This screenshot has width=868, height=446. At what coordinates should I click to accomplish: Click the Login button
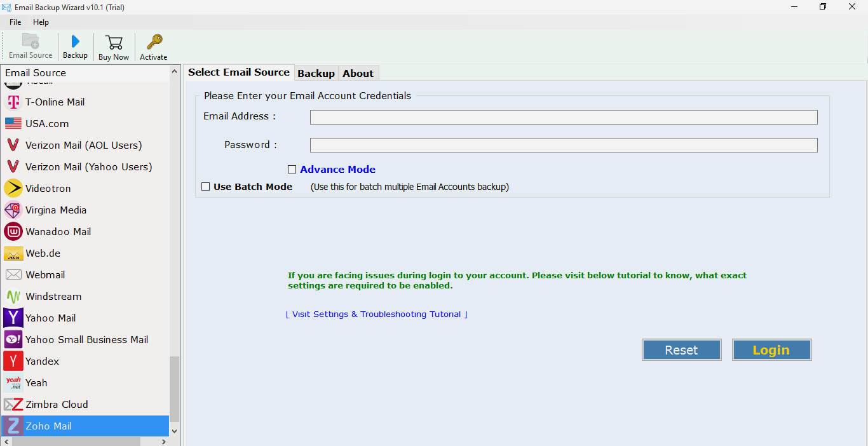tap(771, 350)
